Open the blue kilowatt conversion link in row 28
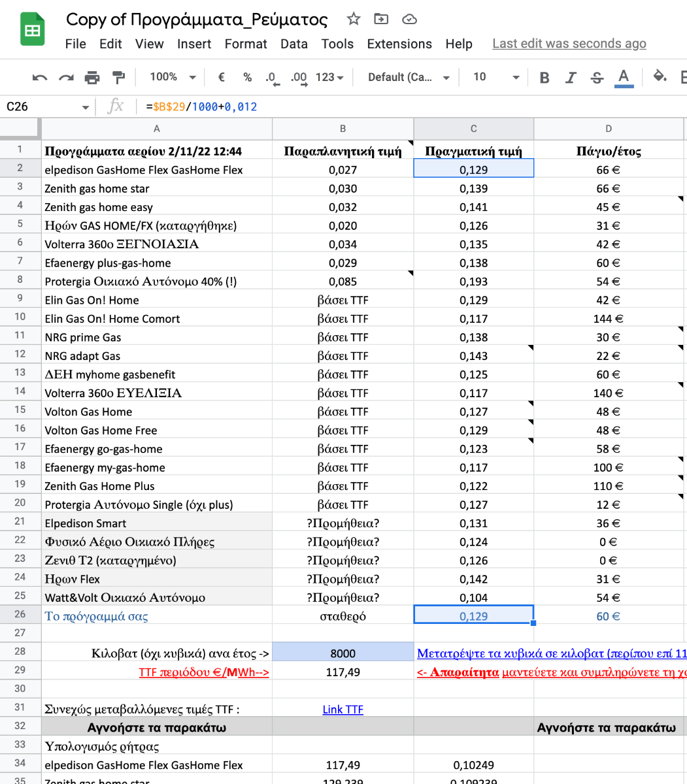 click(552, 653)
